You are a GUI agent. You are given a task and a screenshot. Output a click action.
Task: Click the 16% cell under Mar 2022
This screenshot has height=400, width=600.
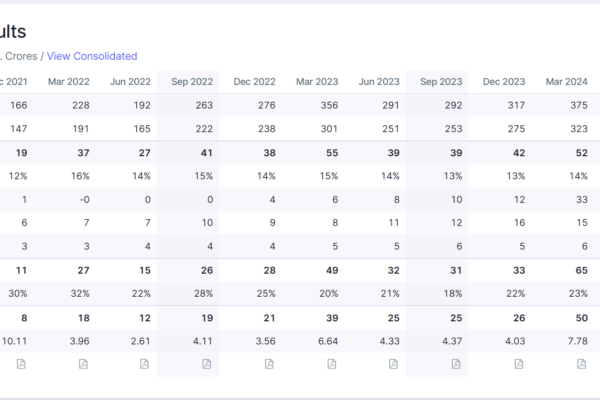(80, 176)
